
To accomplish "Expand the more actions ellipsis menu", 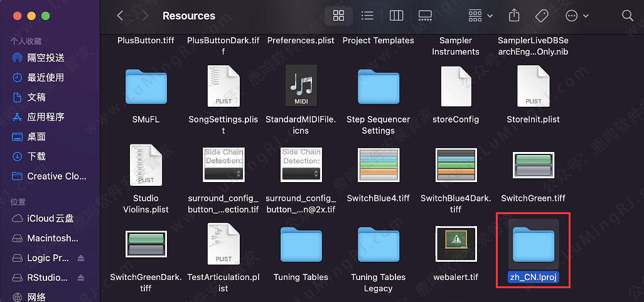I will coord(577,16).
